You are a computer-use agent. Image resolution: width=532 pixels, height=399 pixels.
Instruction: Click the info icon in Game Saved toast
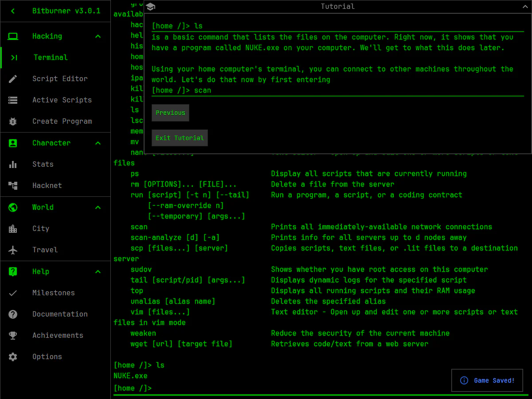(464, 380)
